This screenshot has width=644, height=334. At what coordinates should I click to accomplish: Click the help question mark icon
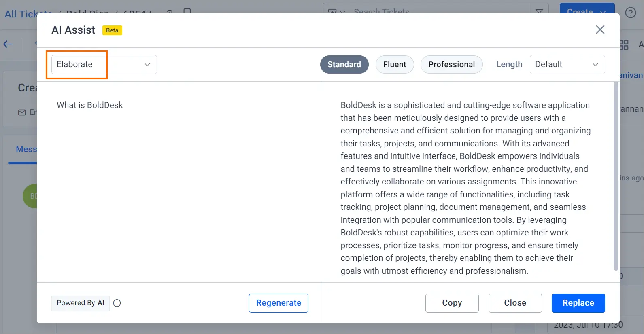point(630,13)
